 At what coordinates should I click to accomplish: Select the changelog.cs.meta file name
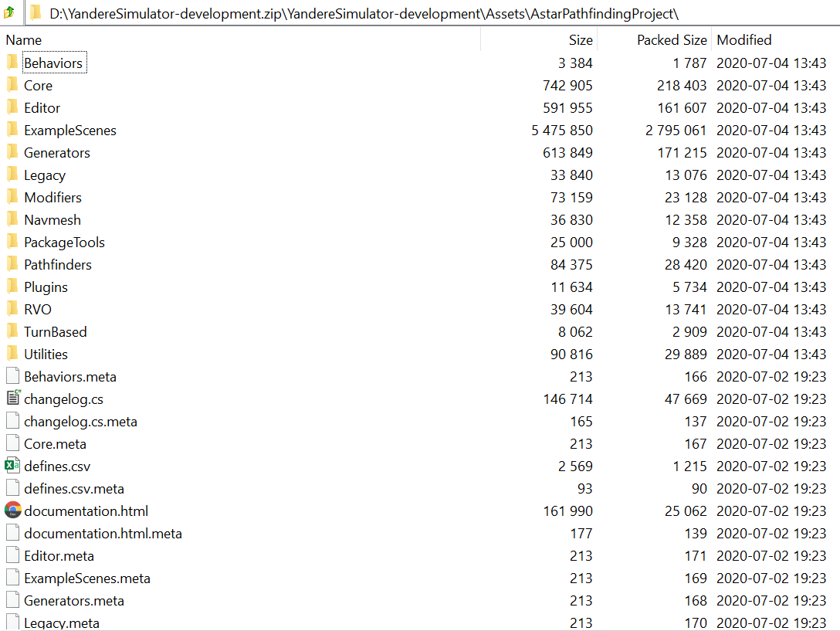80,422
